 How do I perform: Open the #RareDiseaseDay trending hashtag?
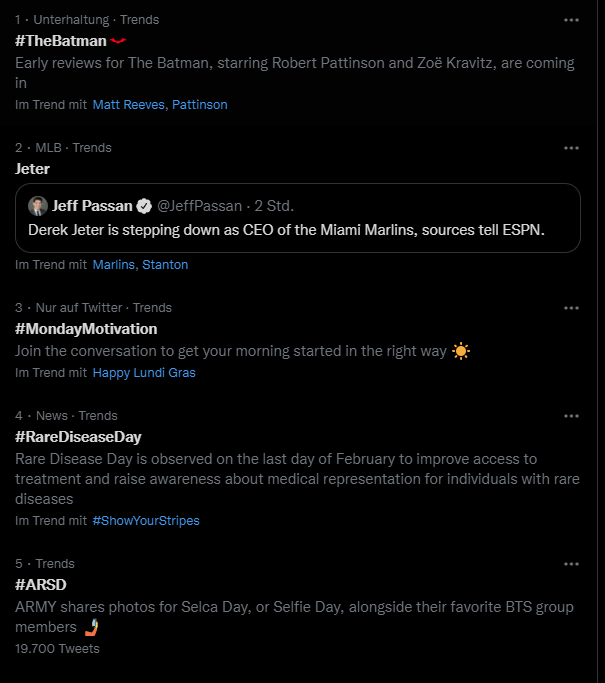78,437
